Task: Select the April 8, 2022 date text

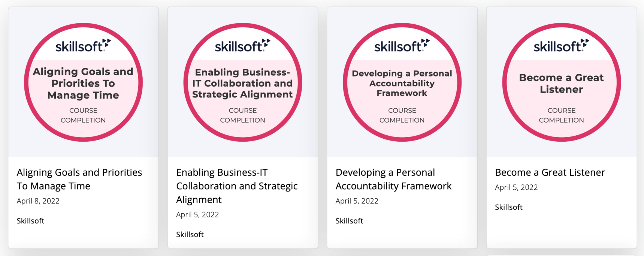Action: point(38,201)
